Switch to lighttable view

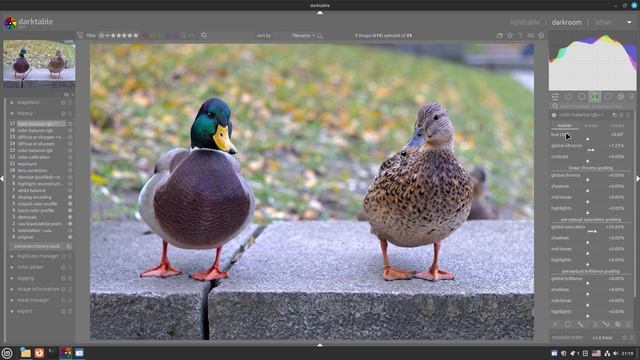(525, 22)
